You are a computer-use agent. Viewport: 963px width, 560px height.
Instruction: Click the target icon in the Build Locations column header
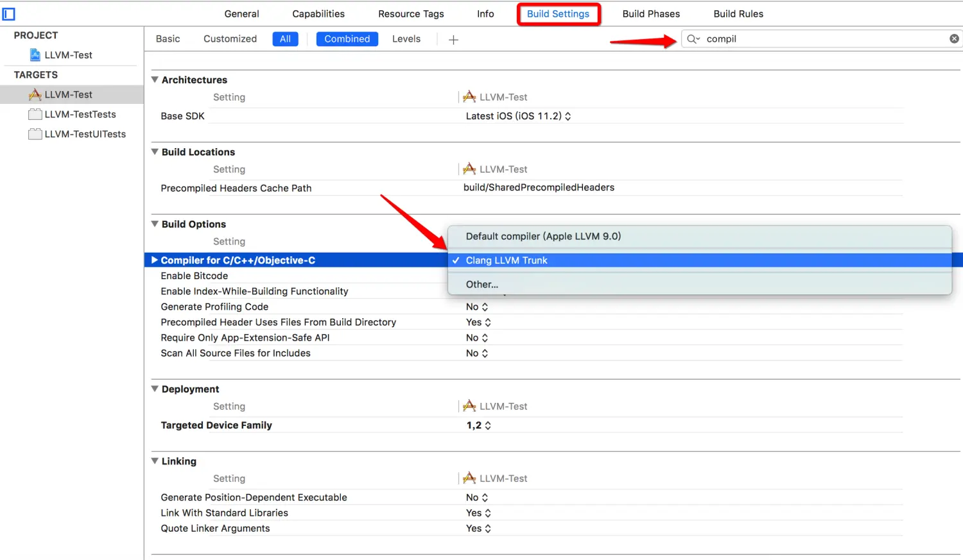click(x=469, y=169)
